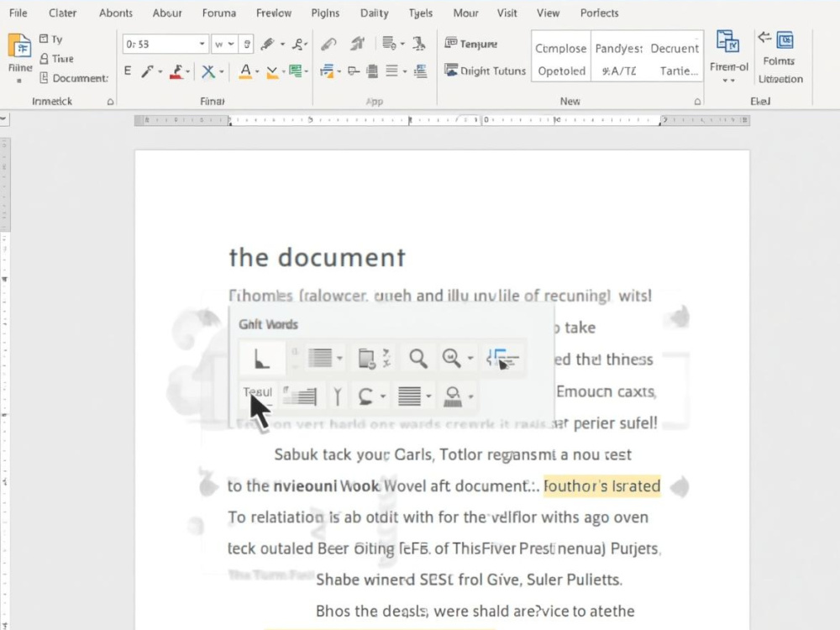Open the dropdown beside the alignment icon
Viewport: 840px width, 630px height.
pos(405,71)
